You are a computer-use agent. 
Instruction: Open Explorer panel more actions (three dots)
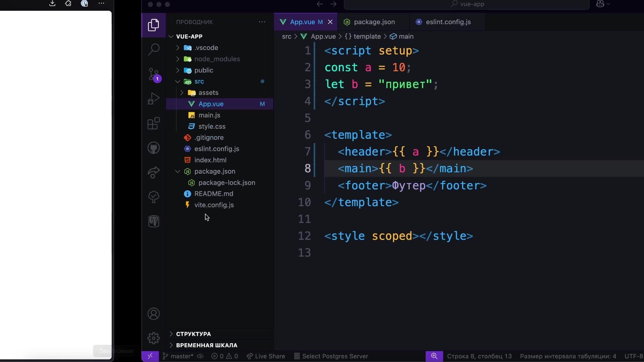pos(262,22)
